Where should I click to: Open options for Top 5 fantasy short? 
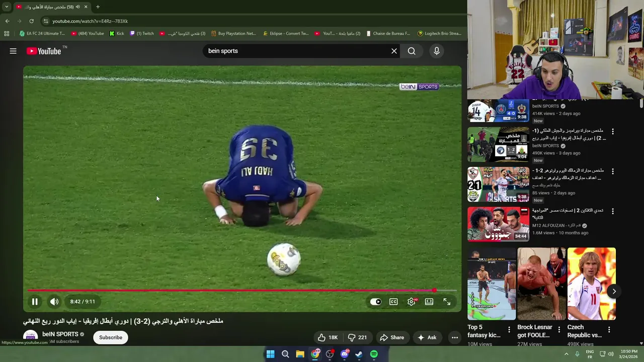(509, 330)
